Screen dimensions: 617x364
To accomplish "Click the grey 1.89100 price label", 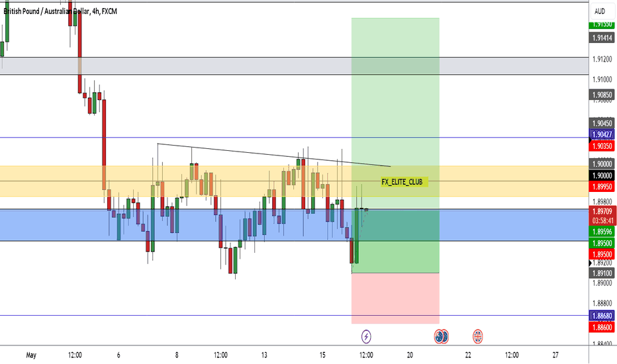I will click(x=602, y=273).
